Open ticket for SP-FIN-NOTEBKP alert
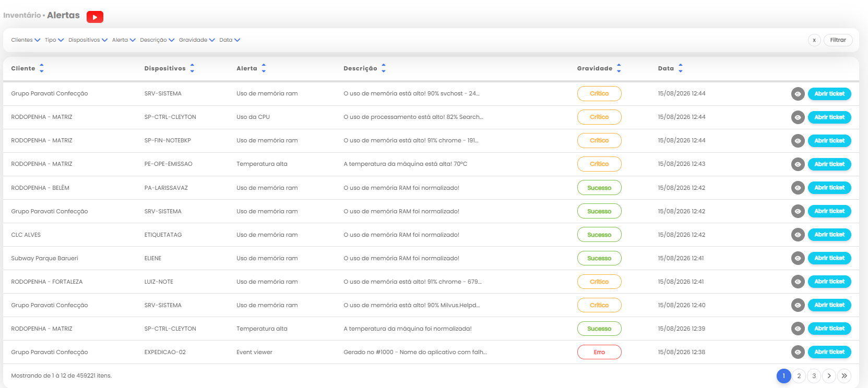868x388 pixels. (x=829, y=141)
